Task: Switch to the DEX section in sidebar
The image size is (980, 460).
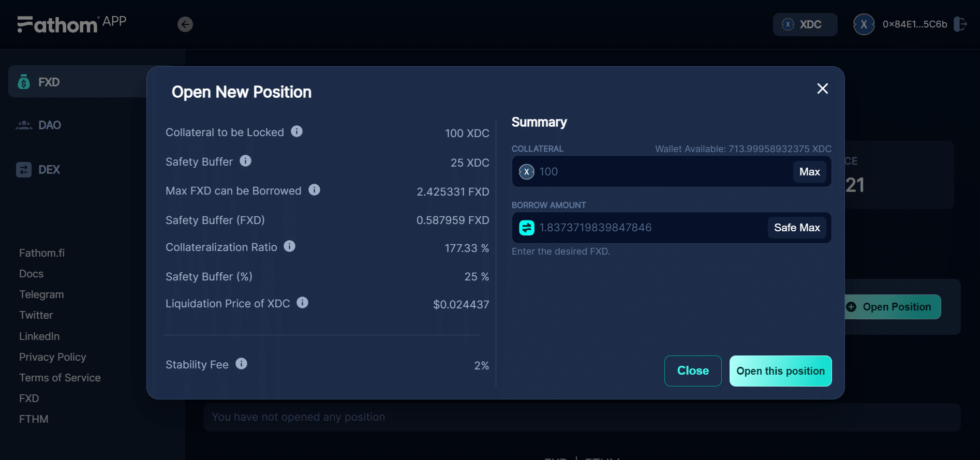Action: (x=49, y=170)
